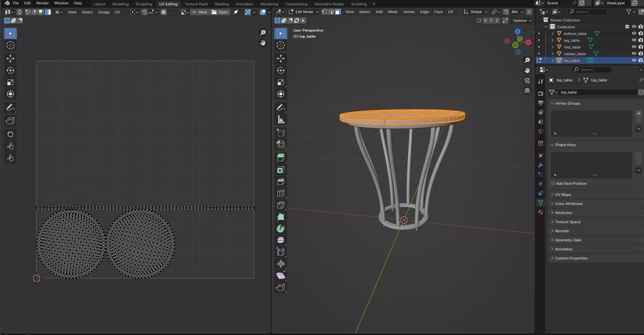Select the Rotate tool in UV editor
Image resolution: width=644 pixels, height=335 pixels.
pyautogui.click(x=10, y=70)
